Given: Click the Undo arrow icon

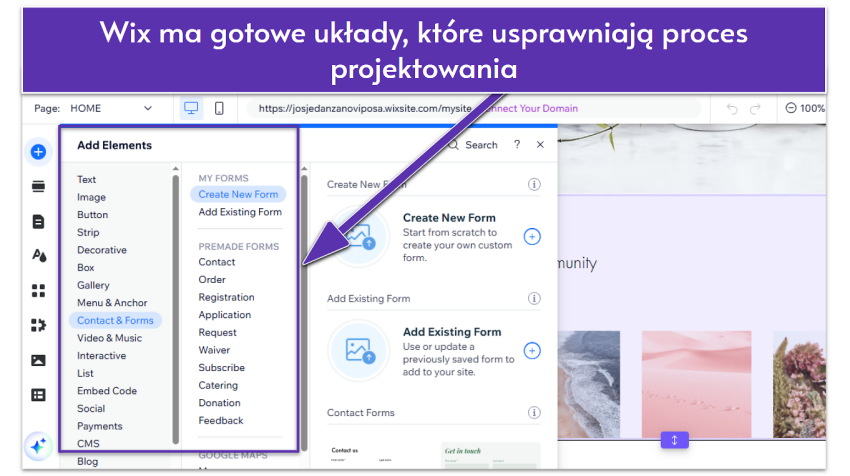Looking at the screenshot, I should pyautogui.click(x=732, y=109).
